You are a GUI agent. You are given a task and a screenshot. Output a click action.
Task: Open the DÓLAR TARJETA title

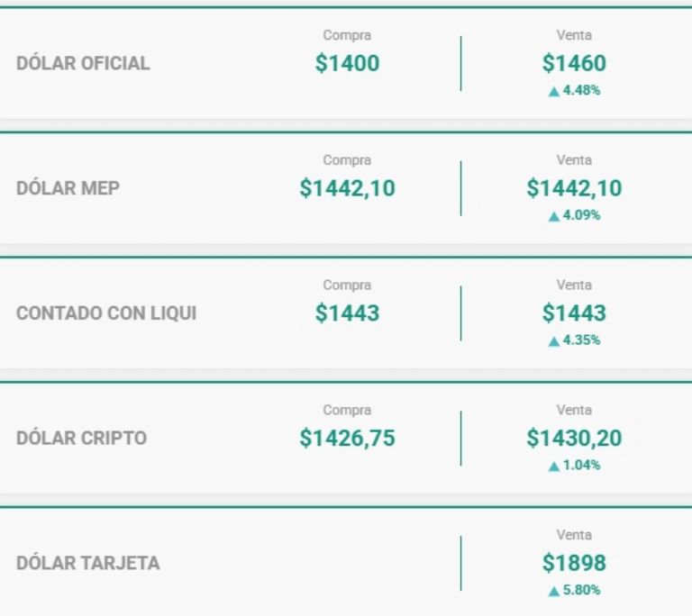coord(87,563)
